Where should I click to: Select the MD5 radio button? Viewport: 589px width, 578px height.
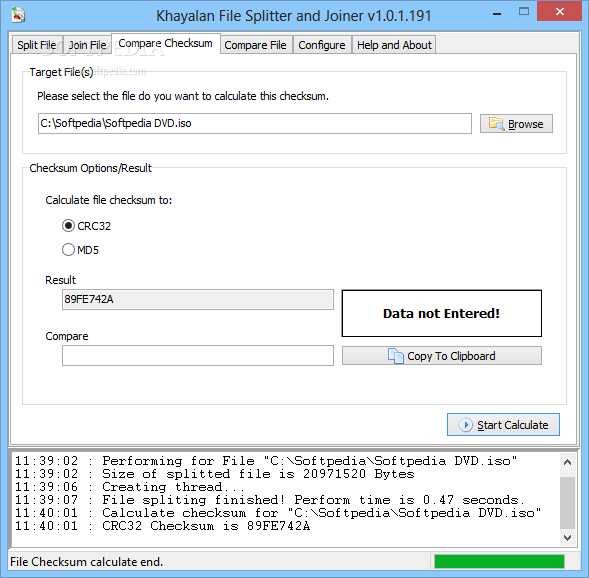(68, 250)
